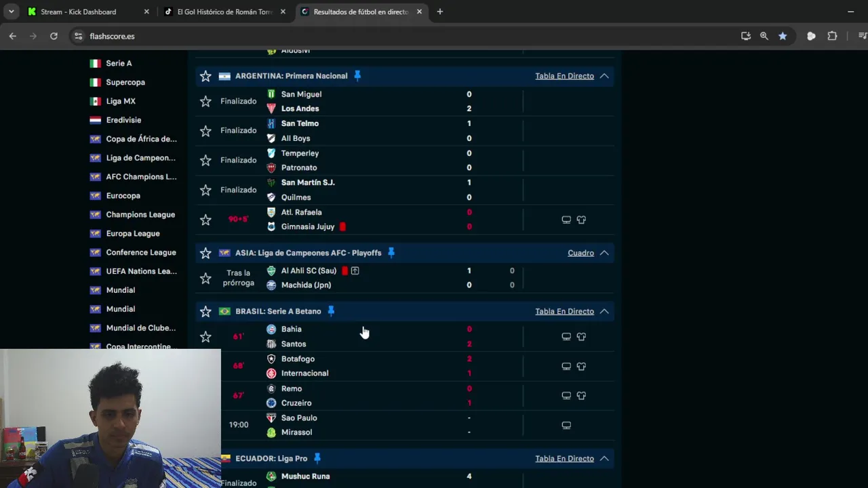The height and width of the screenshot is (488, 868).
Task: Open TV icon for Botafogo vs Internacional
Action: [566, 366]
